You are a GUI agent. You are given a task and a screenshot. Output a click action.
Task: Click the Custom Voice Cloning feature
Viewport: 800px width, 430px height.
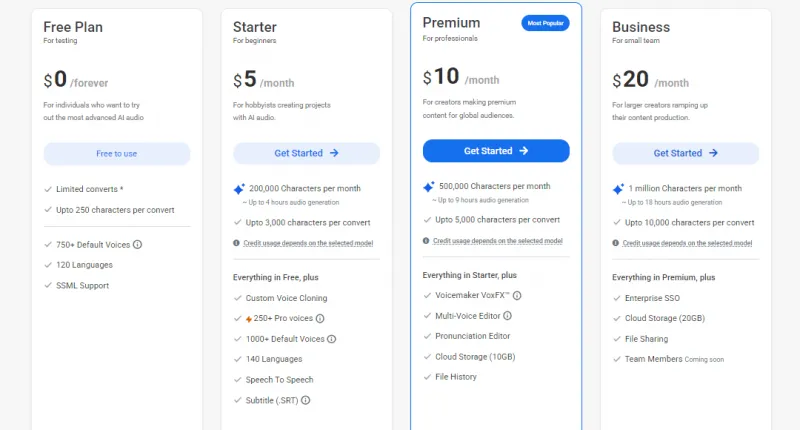[x=286, y=298]
